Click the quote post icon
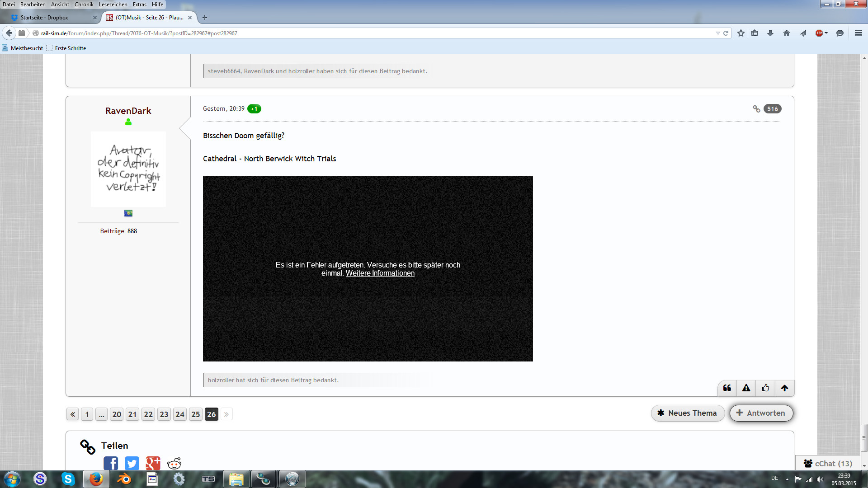This screenshot has width=868, height=488. point(727,388)
